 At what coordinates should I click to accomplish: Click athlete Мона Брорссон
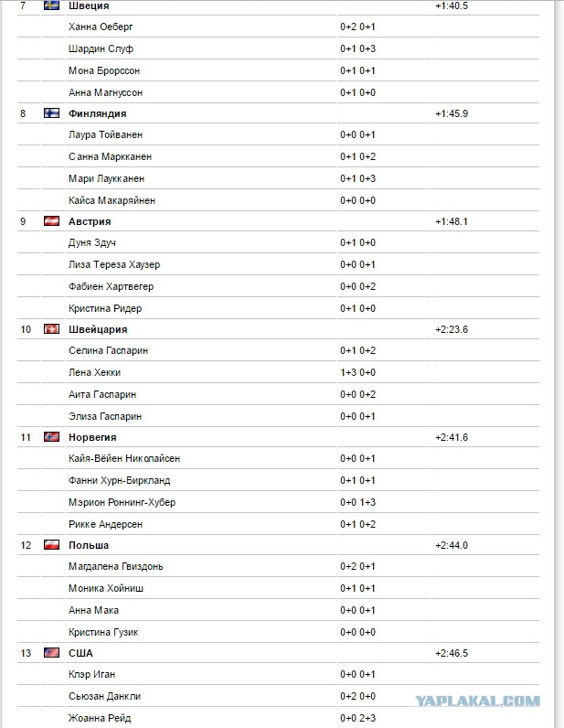point(104,70)
